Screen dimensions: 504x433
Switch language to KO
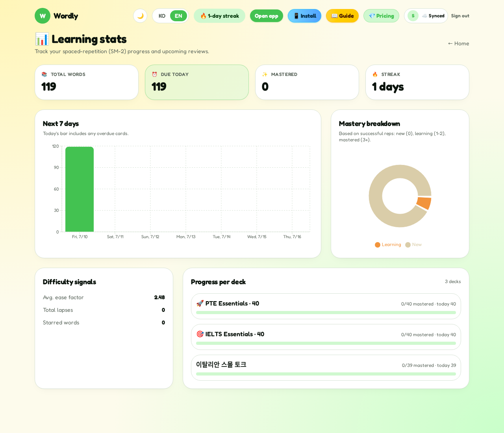162,16
